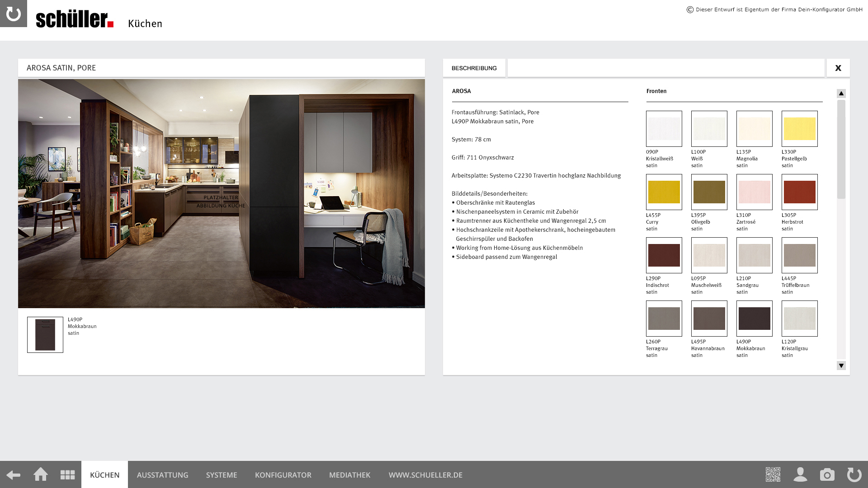Open the Konfigurator tab
Image resolution: width=868 pixels, height=488 pixels.
coord(283,475)
